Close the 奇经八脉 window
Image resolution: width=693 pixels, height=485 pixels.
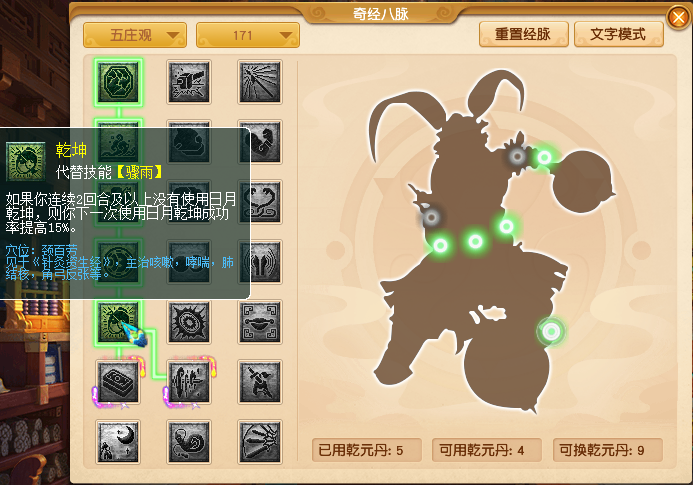[678, 18]
